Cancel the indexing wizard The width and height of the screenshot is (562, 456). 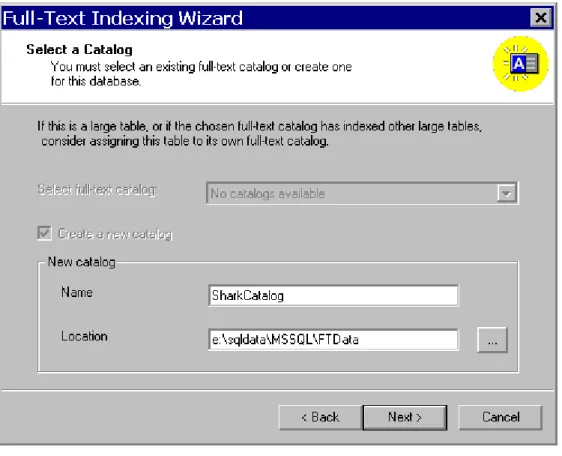coord(500,417)
